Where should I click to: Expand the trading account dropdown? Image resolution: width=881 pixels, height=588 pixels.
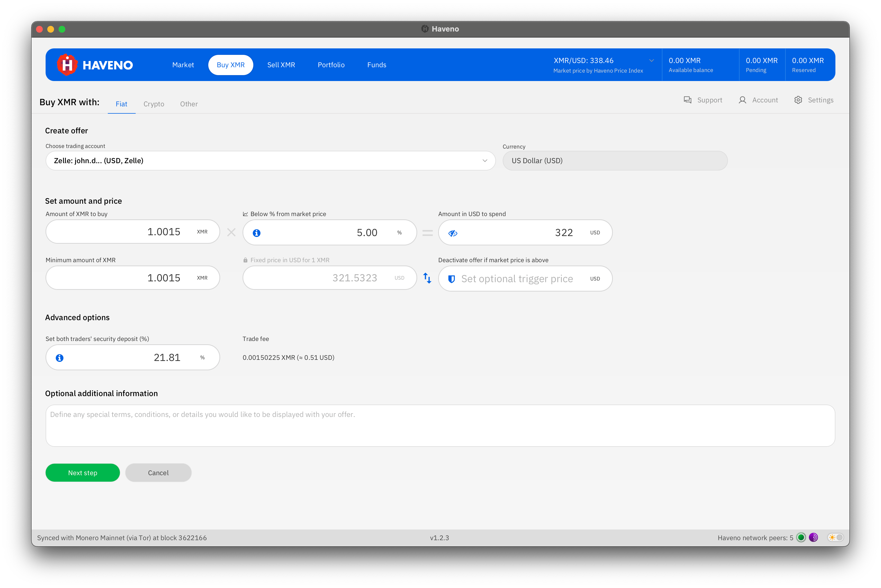click(x=485, y=161)
